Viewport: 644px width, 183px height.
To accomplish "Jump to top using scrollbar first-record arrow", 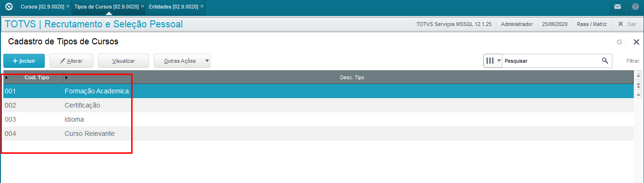I will (x=639, y=75).
